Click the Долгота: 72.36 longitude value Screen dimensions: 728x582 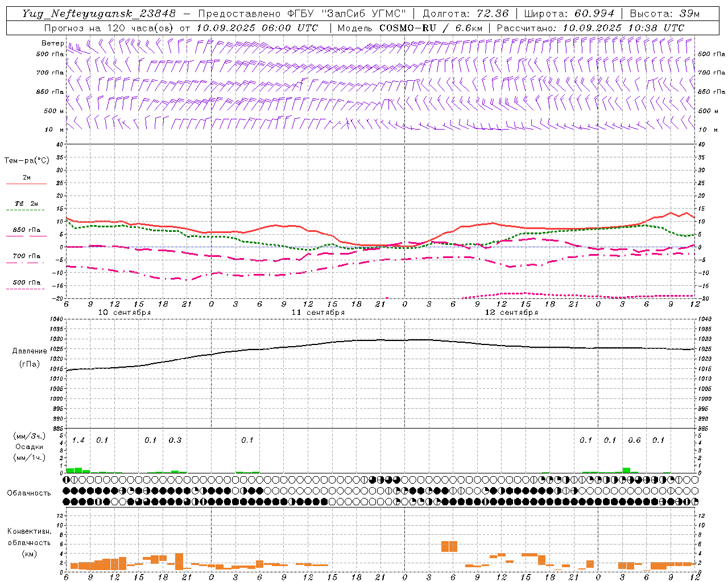(465, 14)
